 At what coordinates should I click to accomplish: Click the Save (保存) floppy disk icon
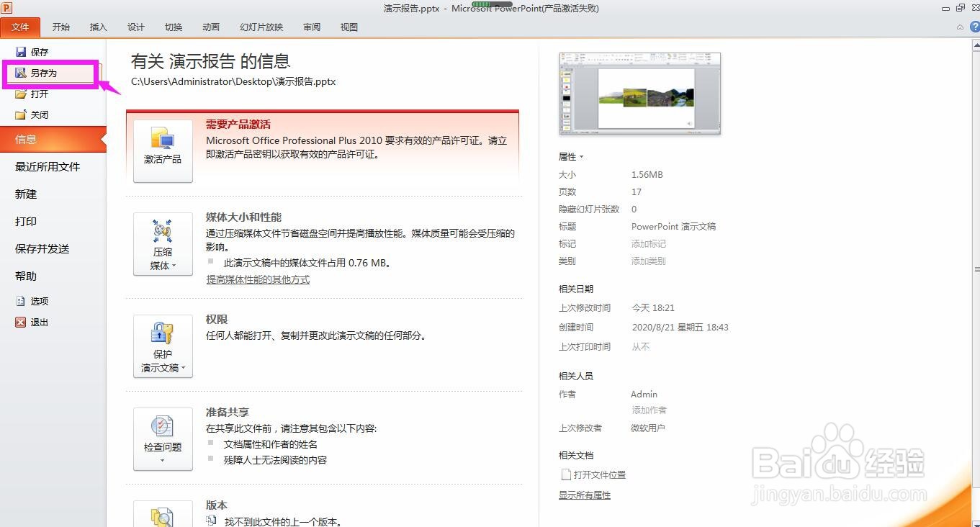21,52
